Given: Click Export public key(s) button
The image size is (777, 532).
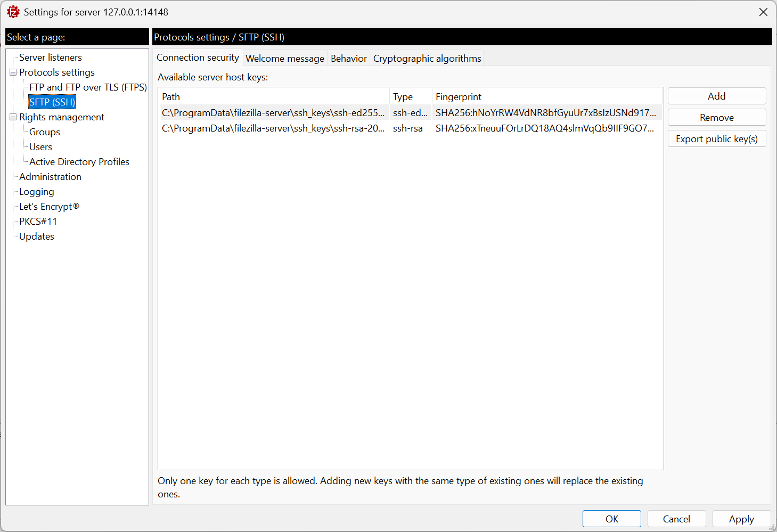Looking at the screenshot, I should point(717,139).
